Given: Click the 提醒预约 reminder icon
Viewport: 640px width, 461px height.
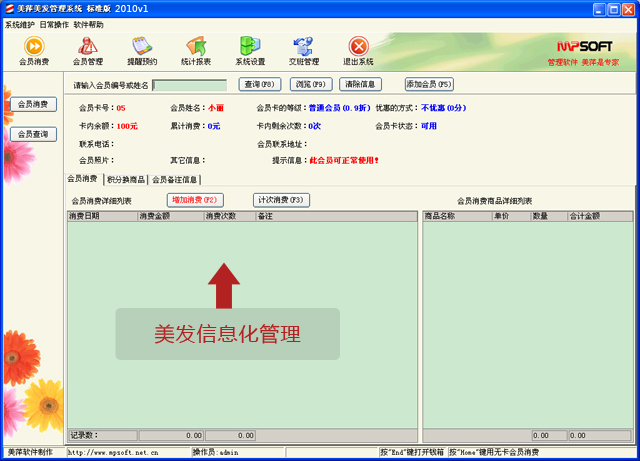Looking at the screenshot, I should (142, 50).
